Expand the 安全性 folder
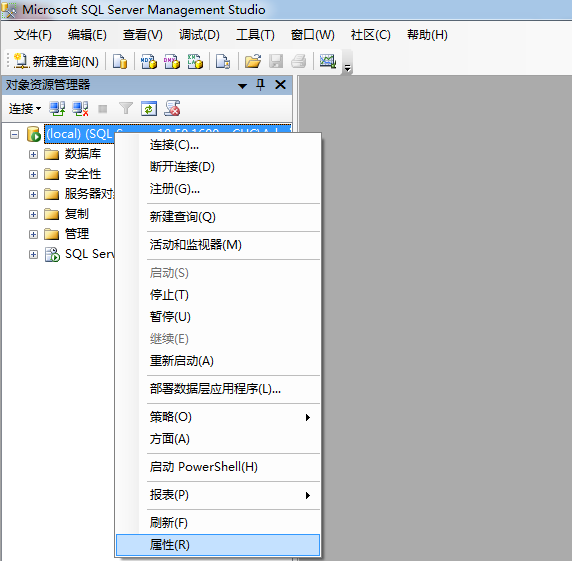 tap(33, 174)
